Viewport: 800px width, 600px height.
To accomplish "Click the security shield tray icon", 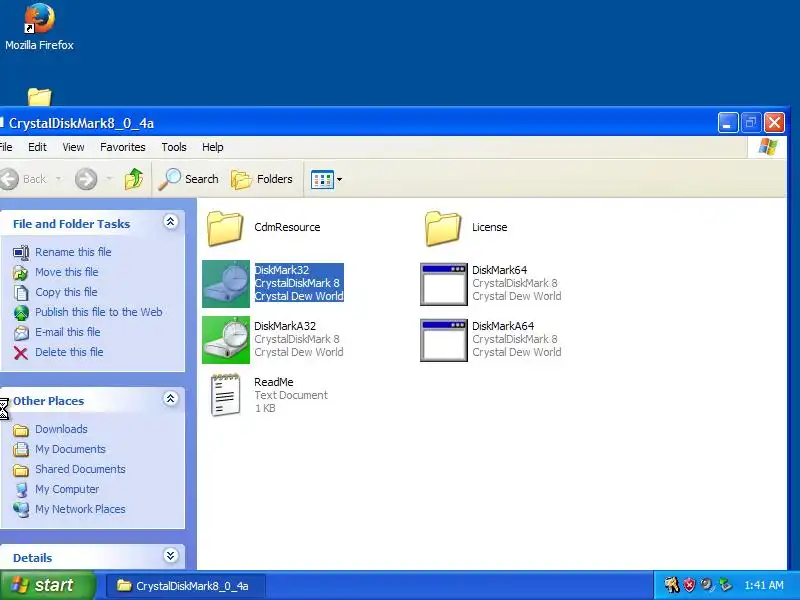I will (689, 585).
